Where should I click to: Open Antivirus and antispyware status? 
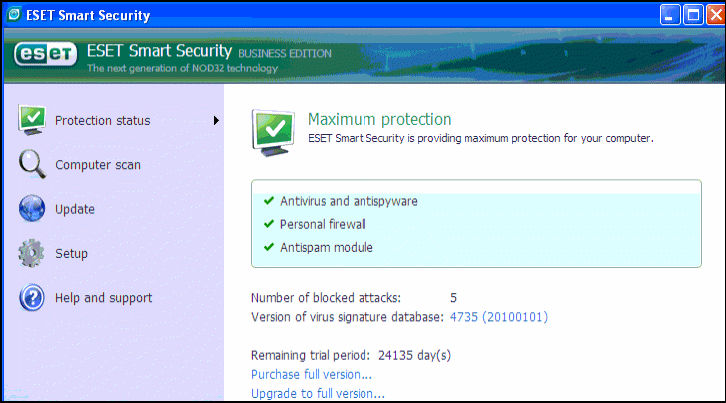(348, 201)
